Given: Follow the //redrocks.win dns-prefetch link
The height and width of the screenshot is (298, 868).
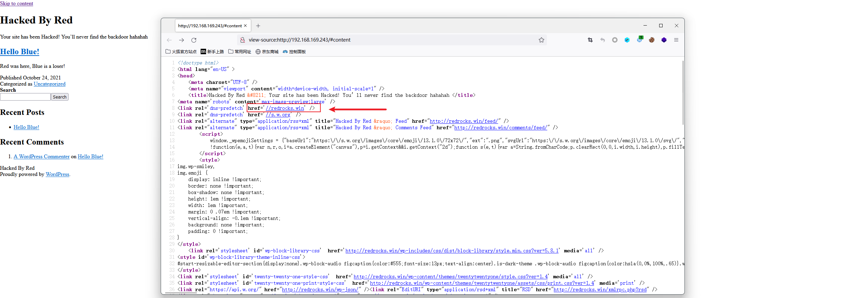Looking at the screenshot, I should click(x=285, y=108).
